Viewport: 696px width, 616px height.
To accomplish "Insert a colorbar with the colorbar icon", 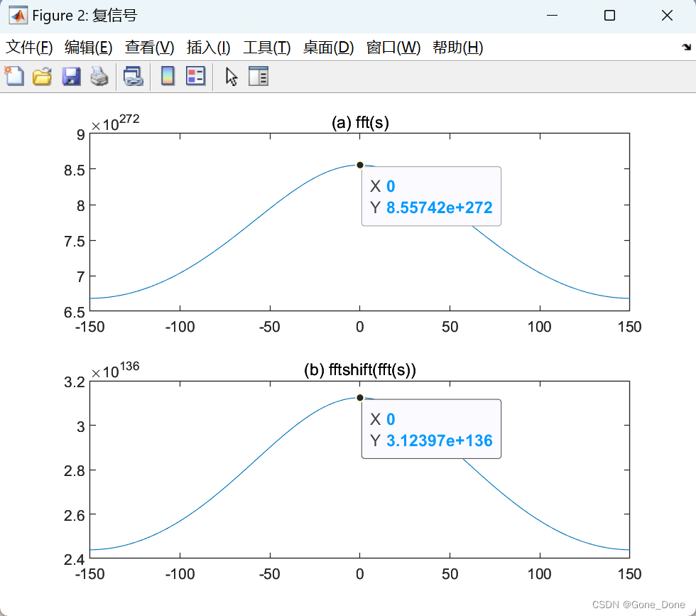I will (x=166, y=76).
